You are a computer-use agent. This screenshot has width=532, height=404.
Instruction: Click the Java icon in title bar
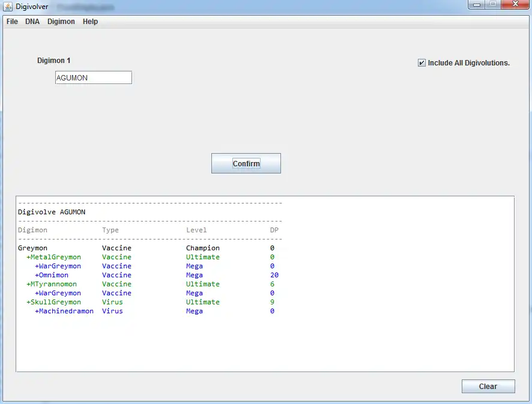click(8, 7)
